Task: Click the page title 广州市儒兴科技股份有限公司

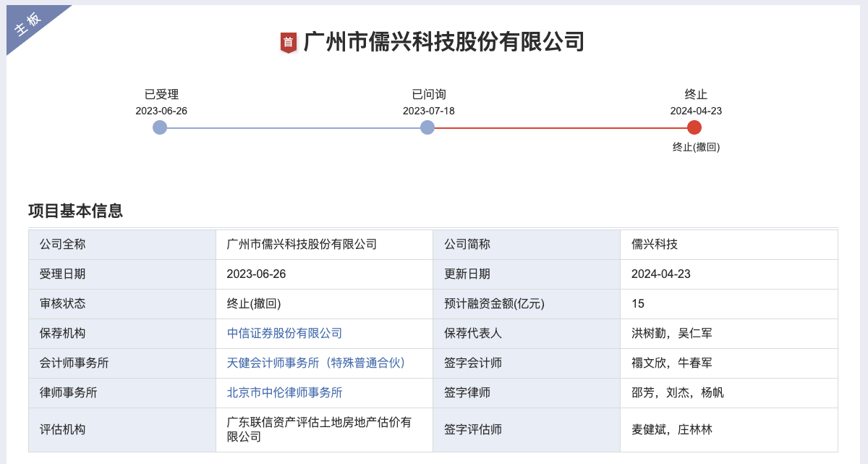Action: pos(444,42)
